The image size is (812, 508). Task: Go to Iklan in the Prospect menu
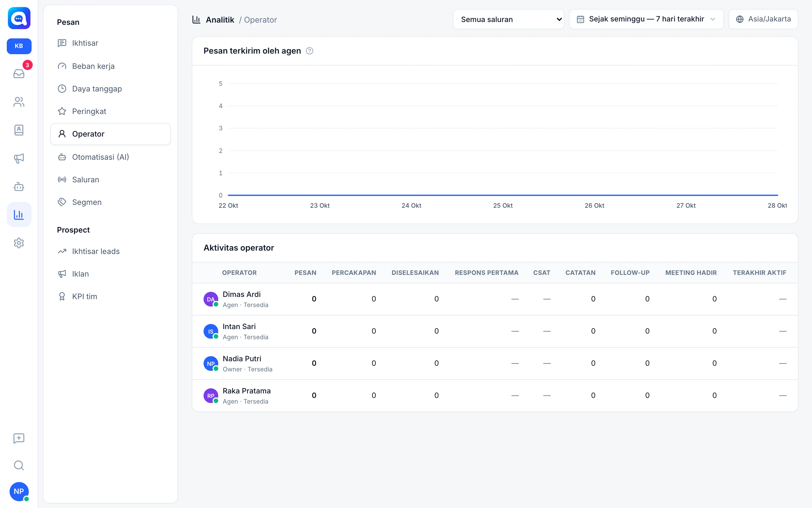click(111, 274)
